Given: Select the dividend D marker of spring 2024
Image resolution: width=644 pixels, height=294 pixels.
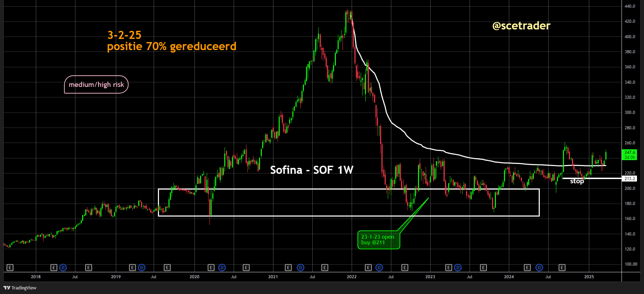Looking at the screenshot, I should pos(539,268).
